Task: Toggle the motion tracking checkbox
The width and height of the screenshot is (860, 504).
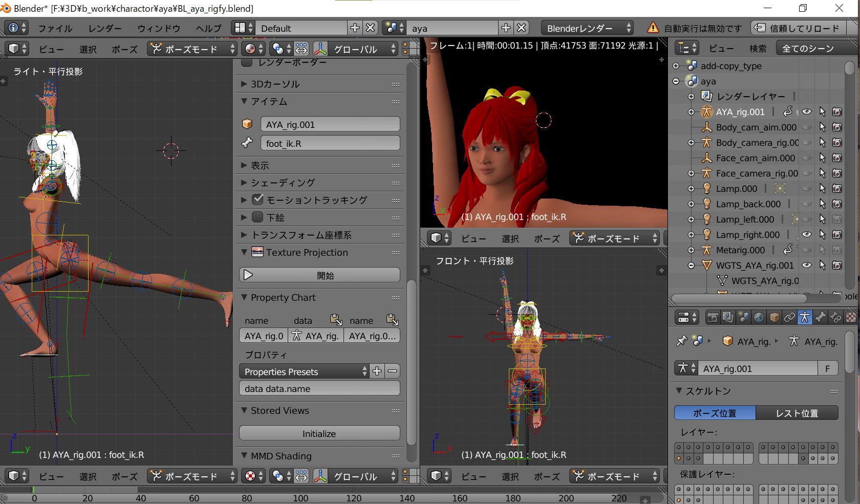Action: click(x=258, y=200)
